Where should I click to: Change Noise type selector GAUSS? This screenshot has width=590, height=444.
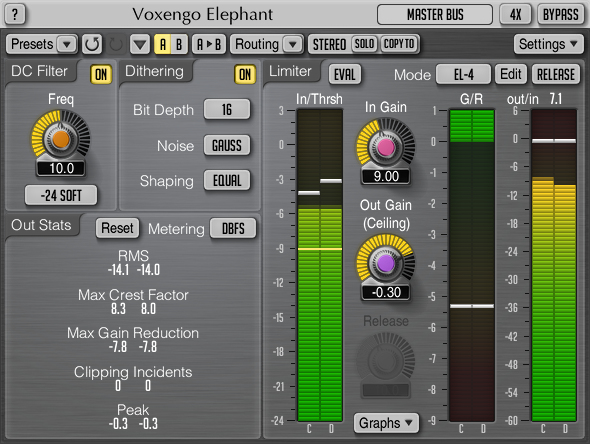click(x=227, y=145)
